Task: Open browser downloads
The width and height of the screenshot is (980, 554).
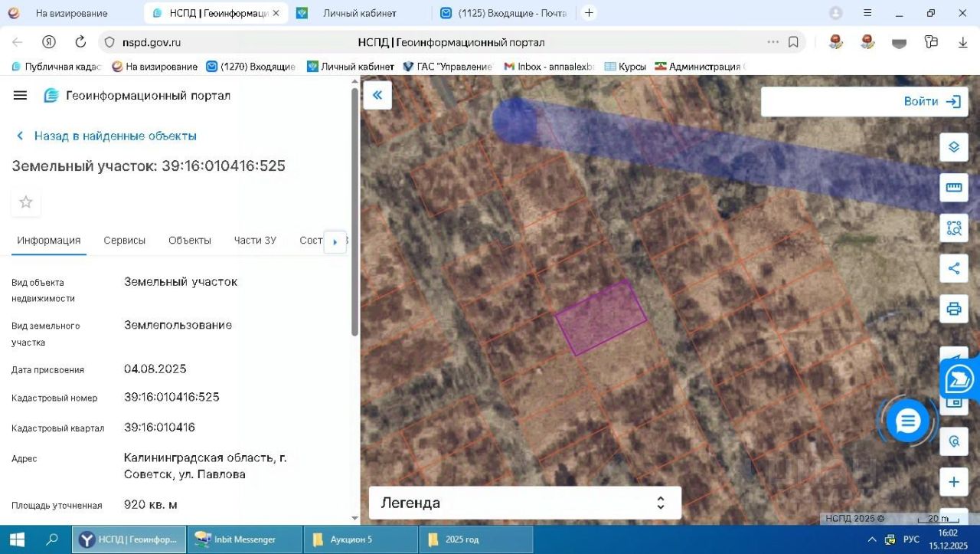Action: pos(963,42)
